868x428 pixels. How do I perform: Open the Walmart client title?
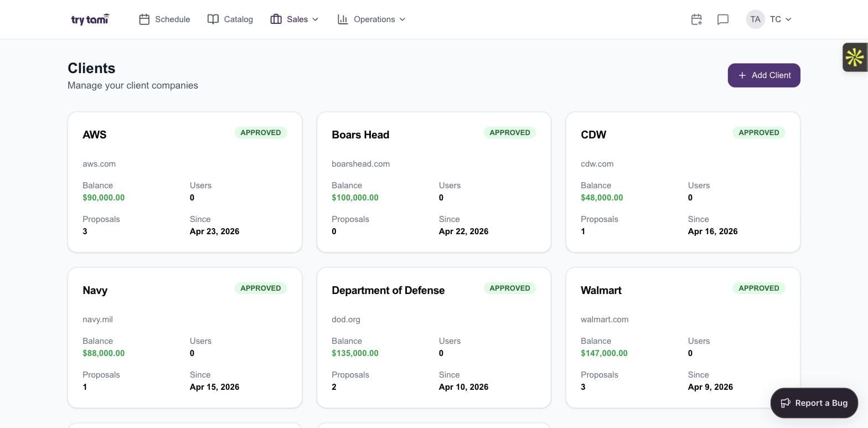(601, 290)
